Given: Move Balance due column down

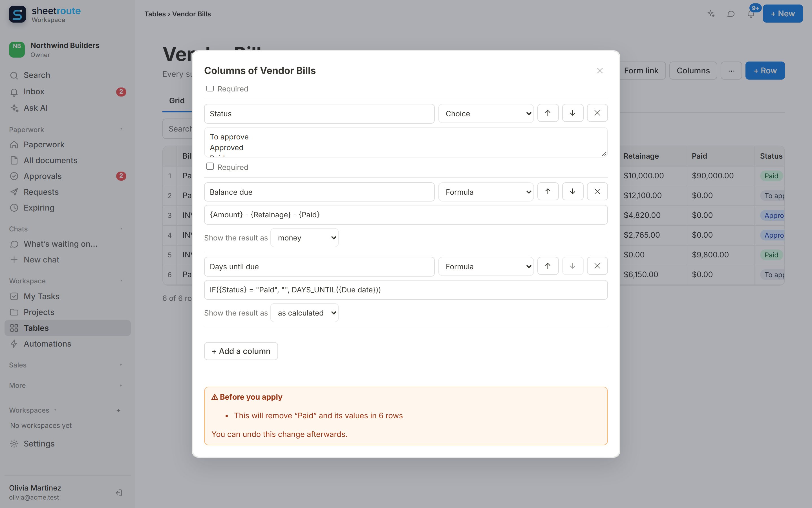Looking at the screenshot, I should (x=572, y=192).
